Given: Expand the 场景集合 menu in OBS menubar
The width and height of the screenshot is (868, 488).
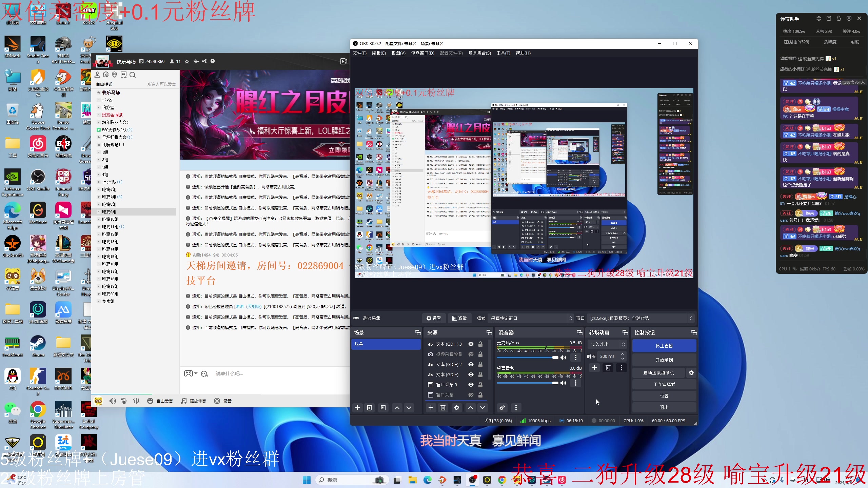Looking at the screenshot, I should pos(479,53).
